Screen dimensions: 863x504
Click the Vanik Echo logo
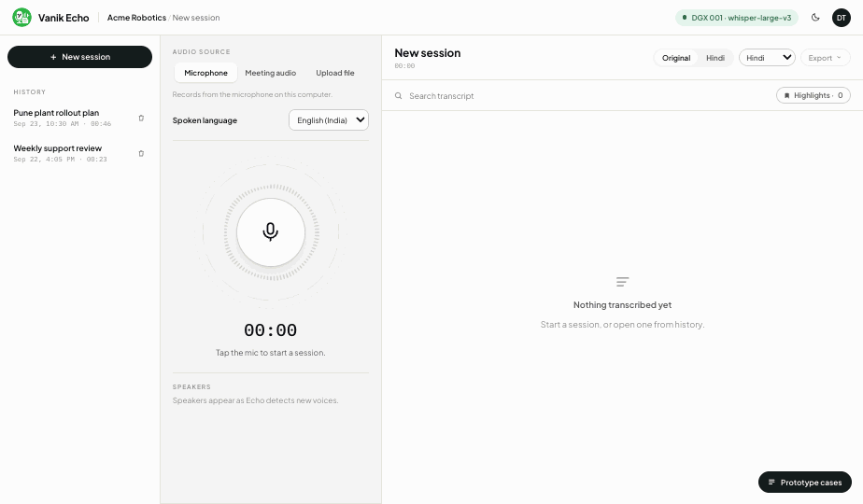click(22, 18)
